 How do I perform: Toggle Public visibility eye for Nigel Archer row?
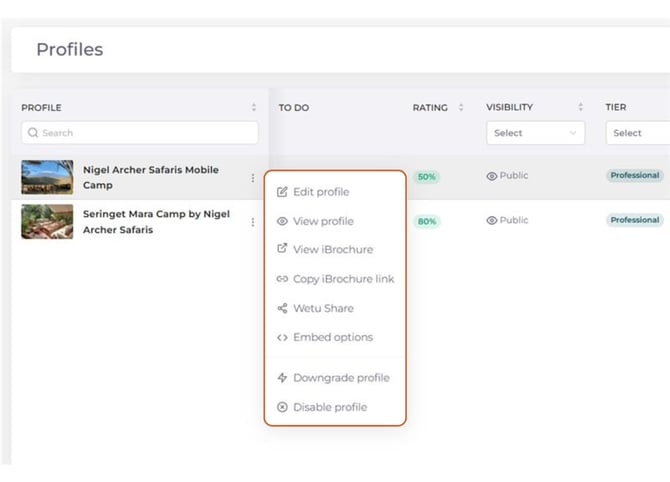point(492,176)
